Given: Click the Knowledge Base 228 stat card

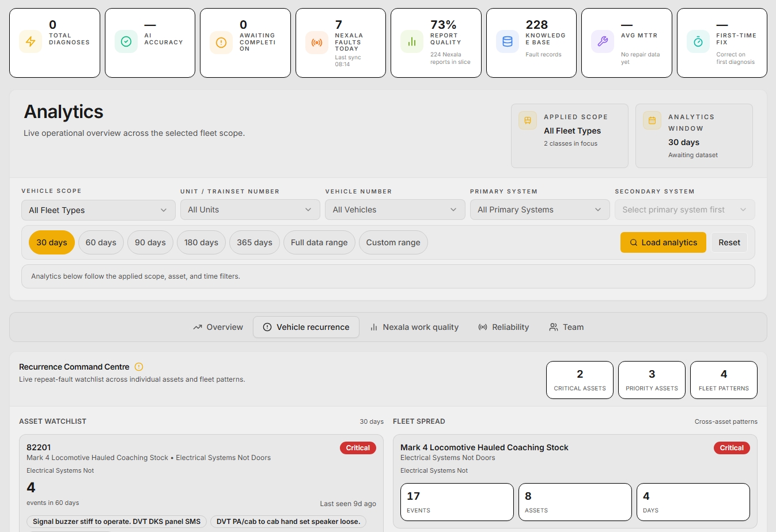Looking at the screenshot, I should 531,43.
